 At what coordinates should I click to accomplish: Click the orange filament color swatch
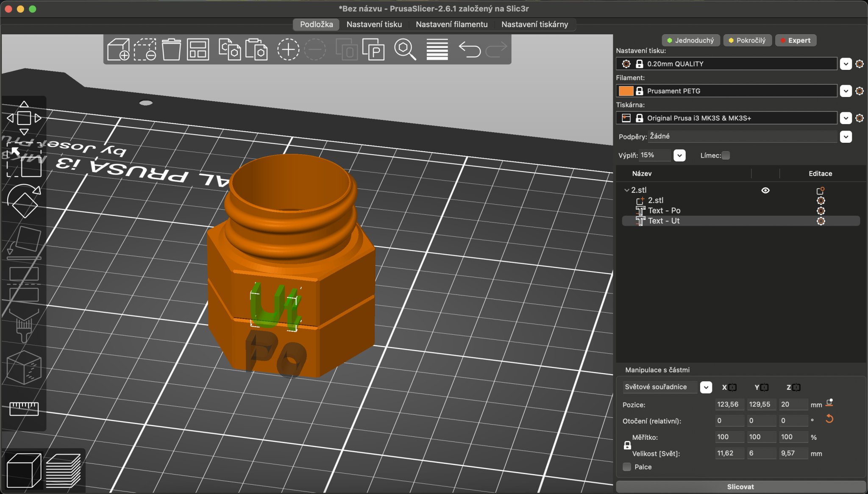click(626, 91)
